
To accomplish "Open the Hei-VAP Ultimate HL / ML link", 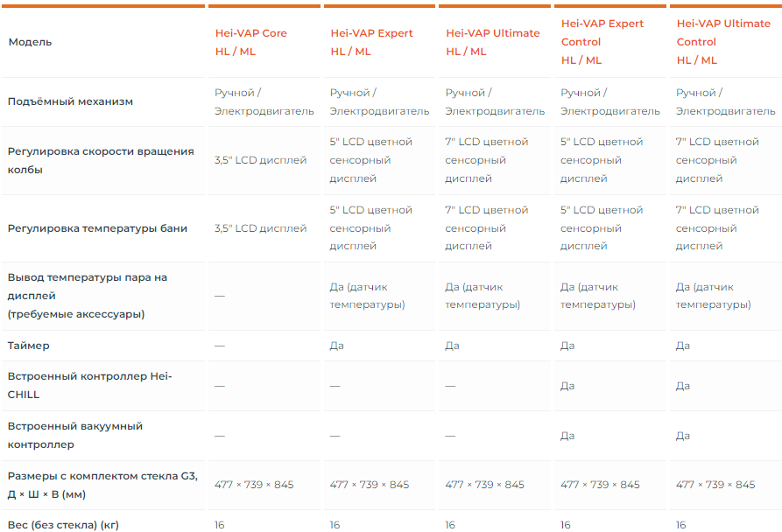I will tap(492, 42).
